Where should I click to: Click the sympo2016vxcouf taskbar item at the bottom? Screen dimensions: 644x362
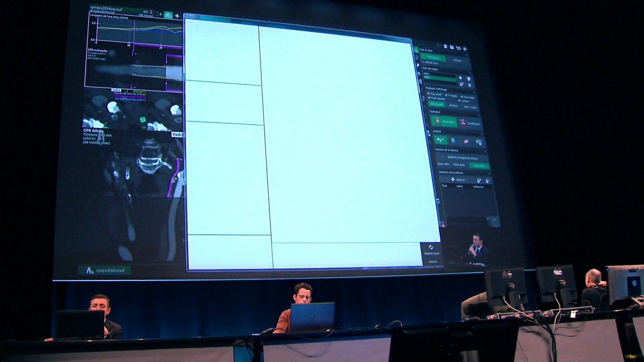point(105,270)
